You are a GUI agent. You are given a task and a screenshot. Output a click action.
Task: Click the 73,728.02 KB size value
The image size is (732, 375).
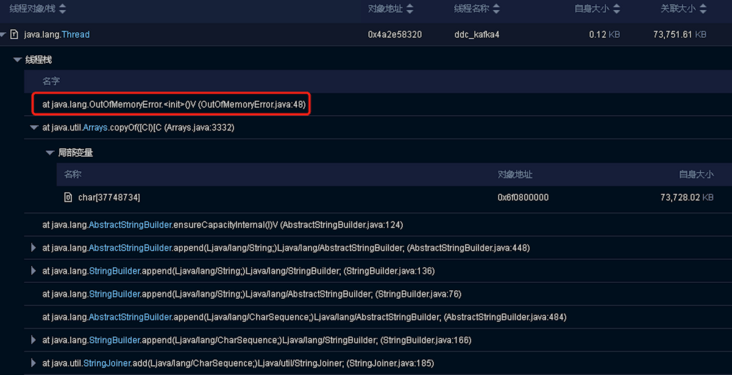pyautogui.click(x=687, y=198)
